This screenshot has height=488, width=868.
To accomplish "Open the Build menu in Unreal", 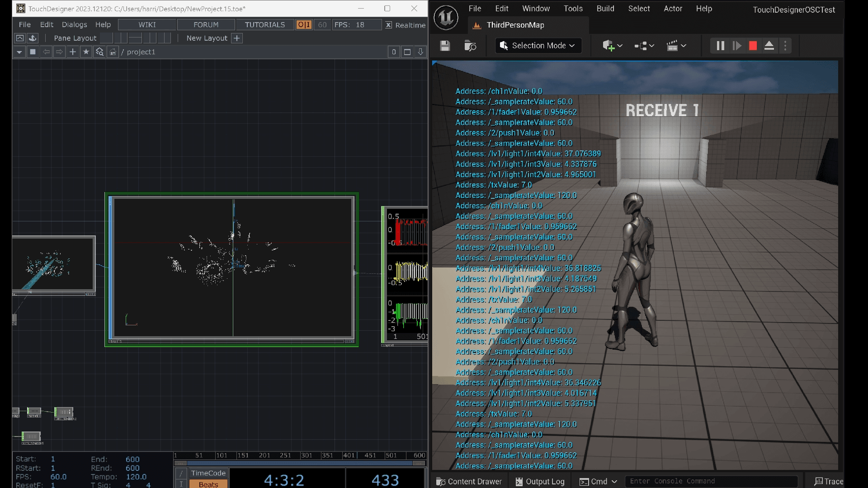I will [x=605, y=9].
